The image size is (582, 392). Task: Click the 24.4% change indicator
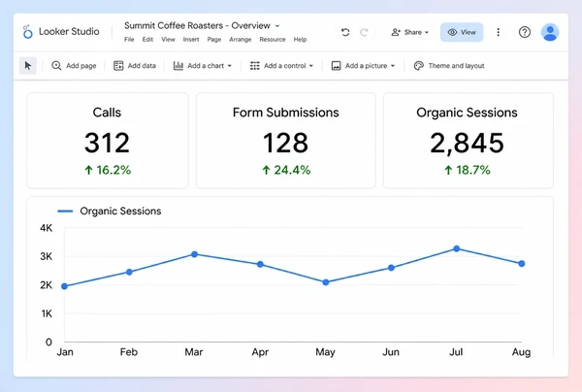(286, 170)
